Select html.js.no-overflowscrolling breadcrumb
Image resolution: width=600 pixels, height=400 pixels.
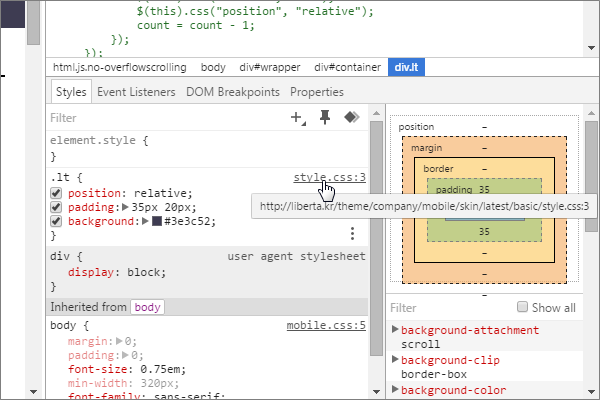tap(119, 67)
